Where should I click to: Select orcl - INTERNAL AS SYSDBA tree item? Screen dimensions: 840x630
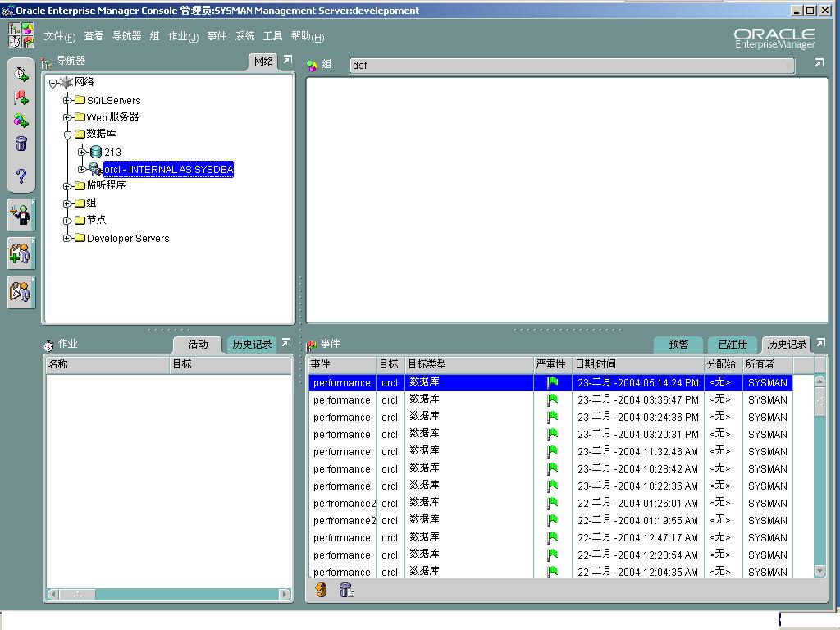168,169
